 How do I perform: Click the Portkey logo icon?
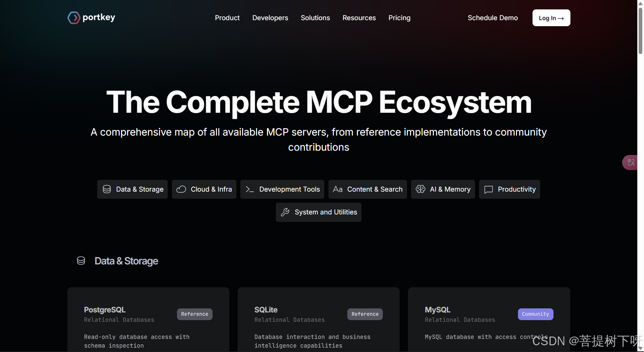click(x=74, y=18)
